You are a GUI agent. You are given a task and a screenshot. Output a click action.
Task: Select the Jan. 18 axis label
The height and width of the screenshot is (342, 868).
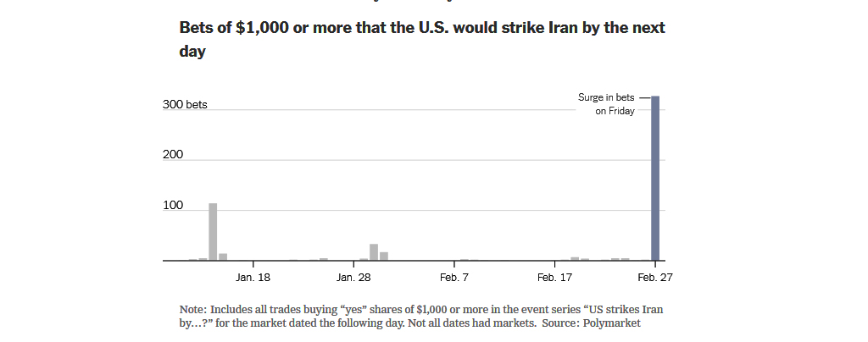click(253, 278)
